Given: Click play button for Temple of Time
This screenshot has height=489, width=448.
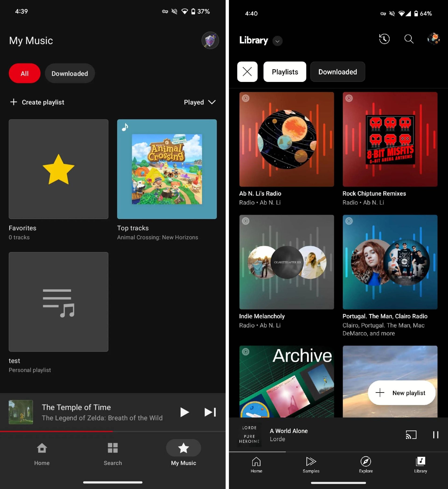Looking at the screenshot, I should (185, 412).
